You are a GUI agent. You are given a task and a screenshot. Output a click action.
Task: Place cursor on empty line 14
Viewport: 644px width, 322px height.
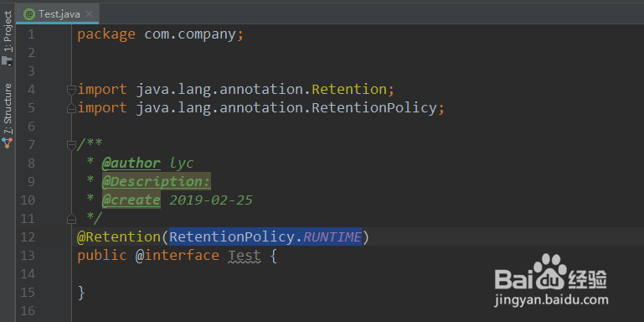(x=358, y=274)
